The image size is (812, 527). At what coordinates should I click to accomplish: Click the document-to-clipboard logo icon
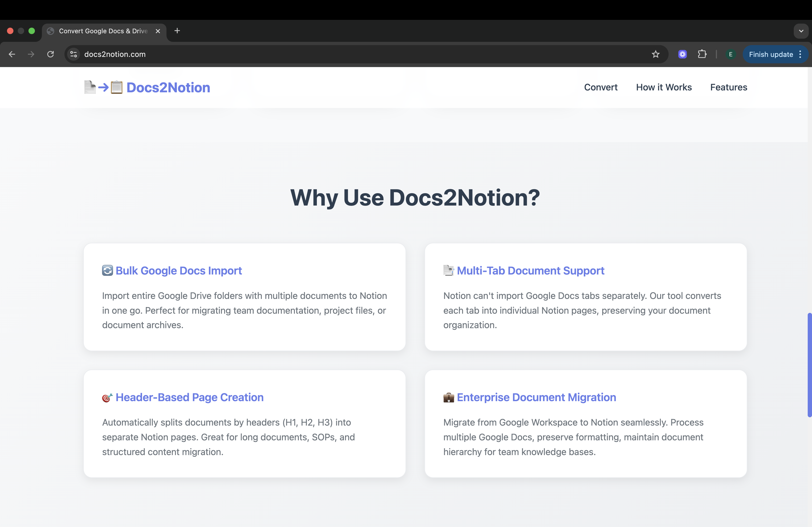click(103, 87)
